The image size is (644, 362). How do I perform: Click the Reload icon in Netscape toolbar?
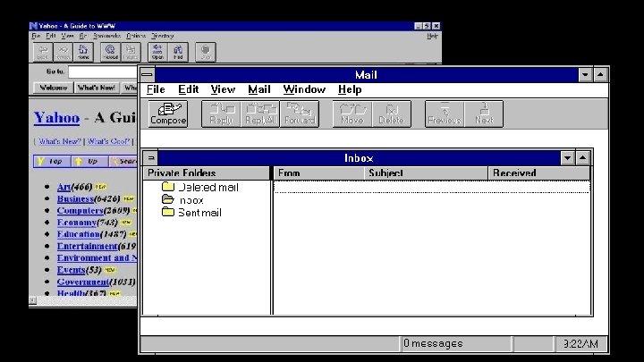[x=110, y=52]
